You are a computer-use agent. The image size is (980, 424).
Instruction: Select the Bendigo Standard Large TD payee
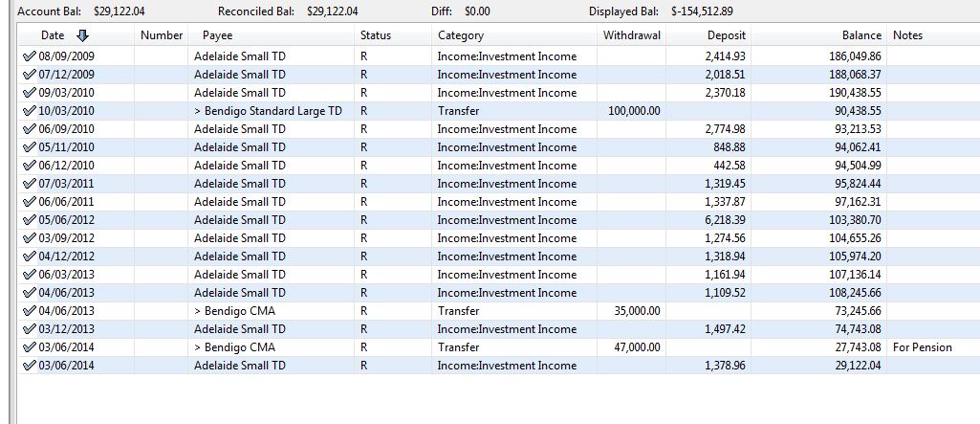coord(267,111)
